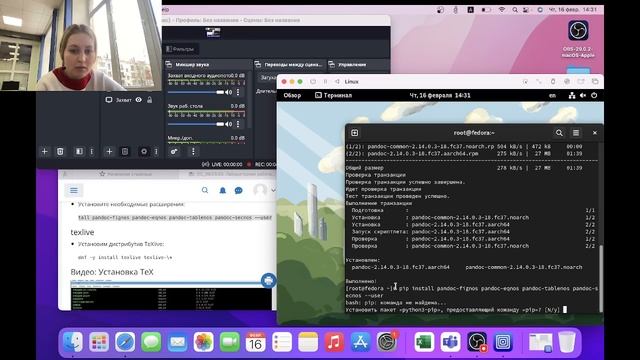Open Finder in the Dock
The width and height of the screenshot is (640, 360).
pos(73,342)
